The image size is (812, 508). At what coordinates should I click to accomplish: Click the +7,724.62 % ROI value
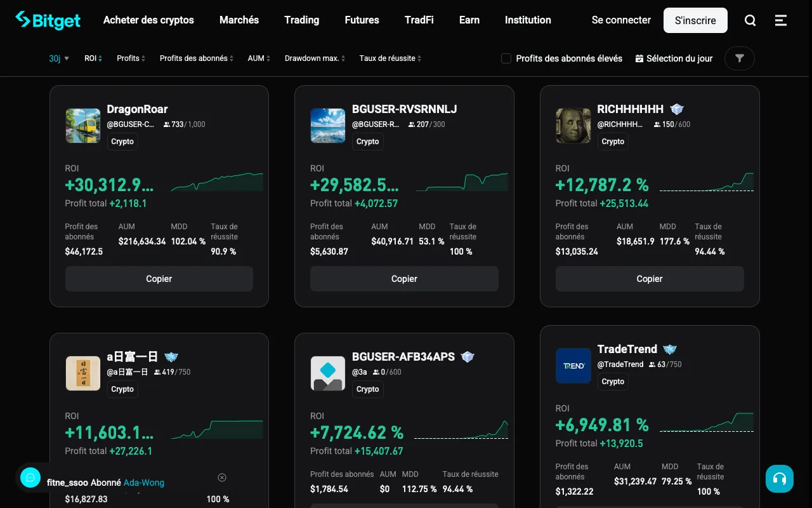(357, 432)
